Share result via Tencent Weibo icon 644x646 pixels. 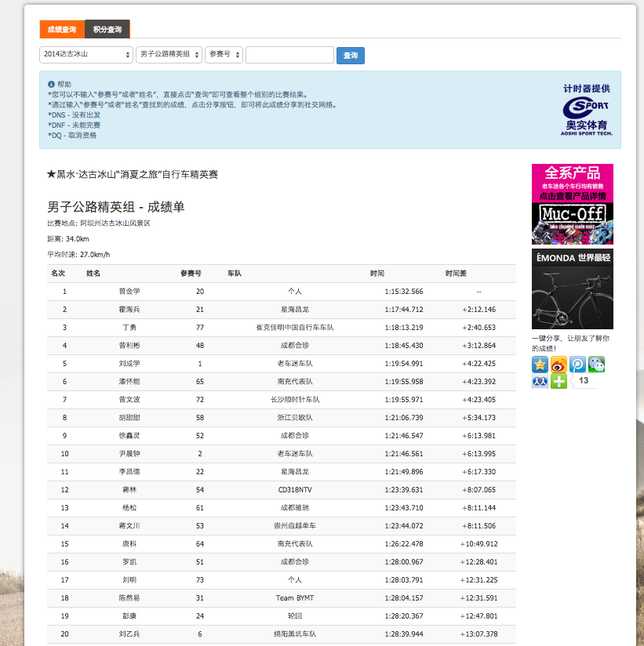tap(577, 365)
